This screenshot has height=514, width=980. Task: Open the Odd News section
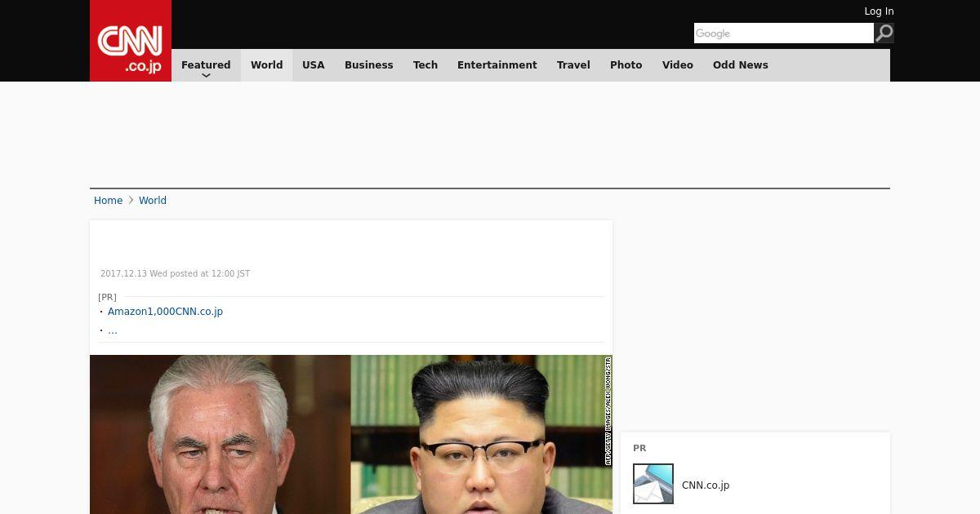[x=741, y=65]
